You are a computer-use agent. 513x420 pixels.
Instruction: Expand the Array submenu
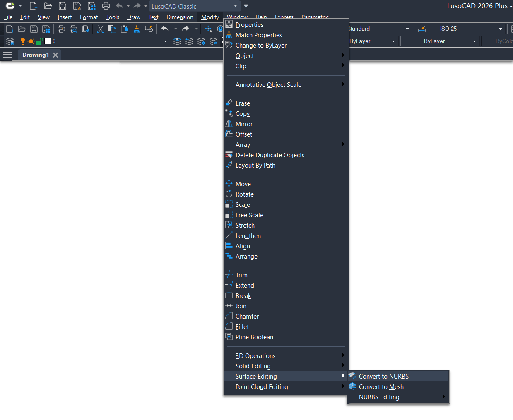[x=286, y=145]
